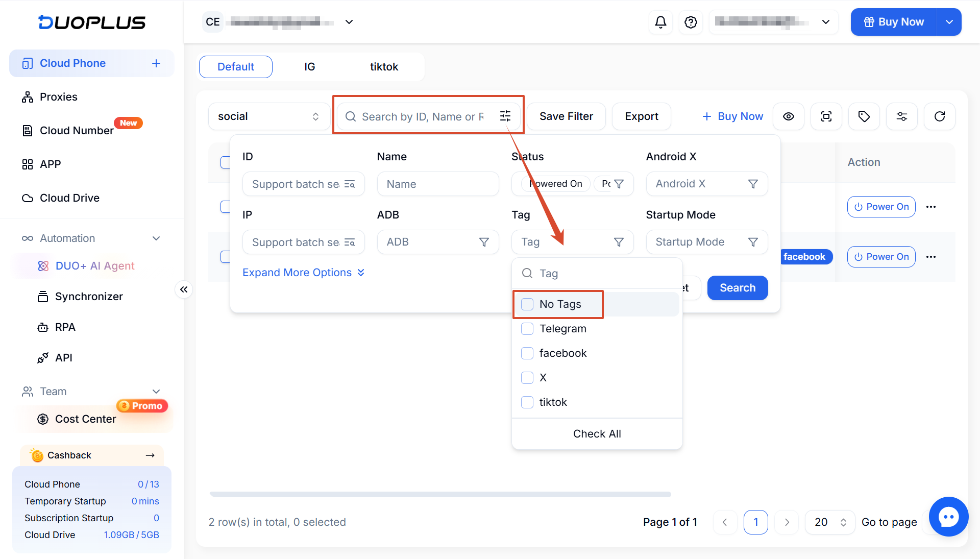Image resolution: width=980 pixels, height=559 pixels.
Task: Open the Buy Now split-button arrow
Action: pos(949,22)
